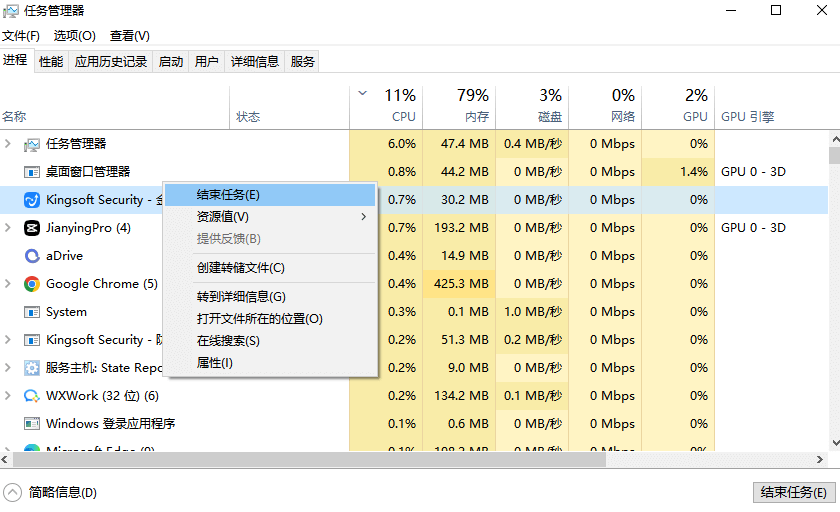Select the aDrive process name
Screen dimensions: 840x512
64,256
